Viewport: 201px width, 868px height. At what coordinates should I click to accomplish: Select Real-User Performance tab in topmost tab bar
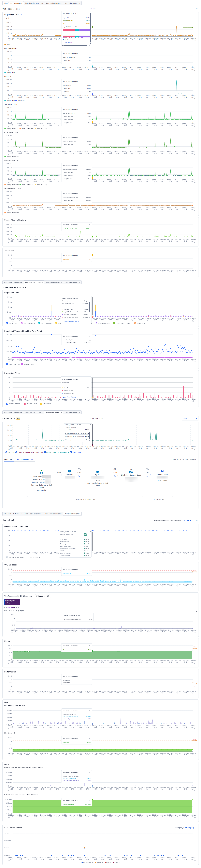34,3
